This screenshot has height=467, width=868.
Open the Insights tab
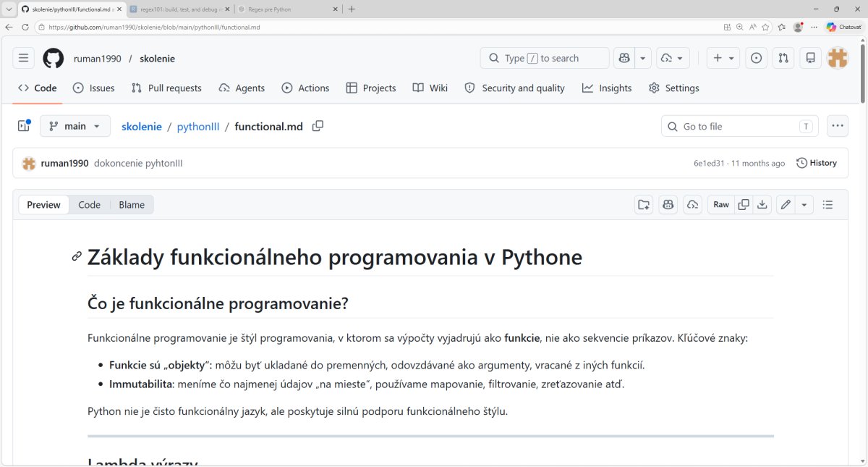click(607, 88)
